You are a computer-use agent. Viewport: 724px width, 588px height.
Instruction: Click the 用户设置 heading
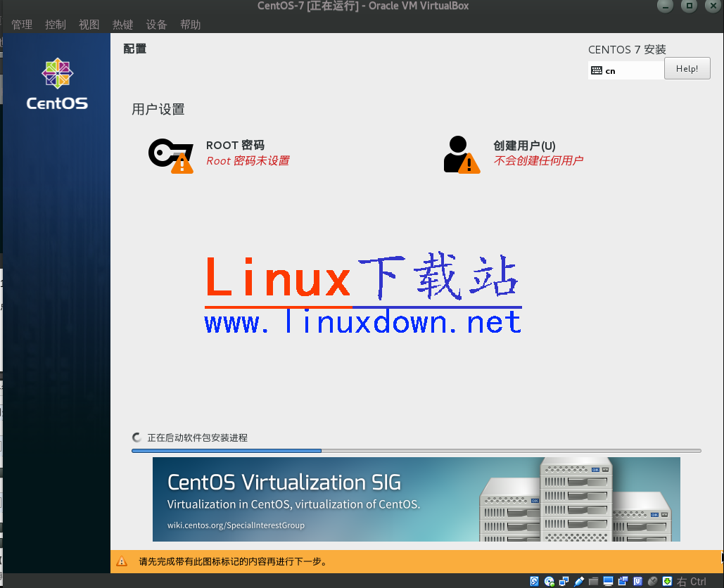pyautogui.click(x=158, y=110)
